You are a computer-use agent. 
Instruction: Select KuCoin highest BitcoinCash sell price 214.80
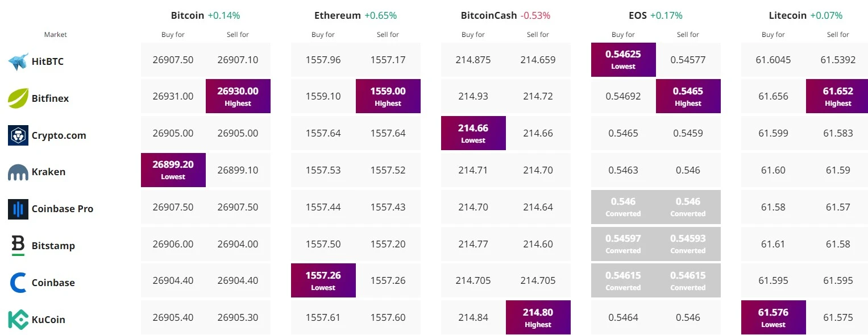click(x=538, y=317)
